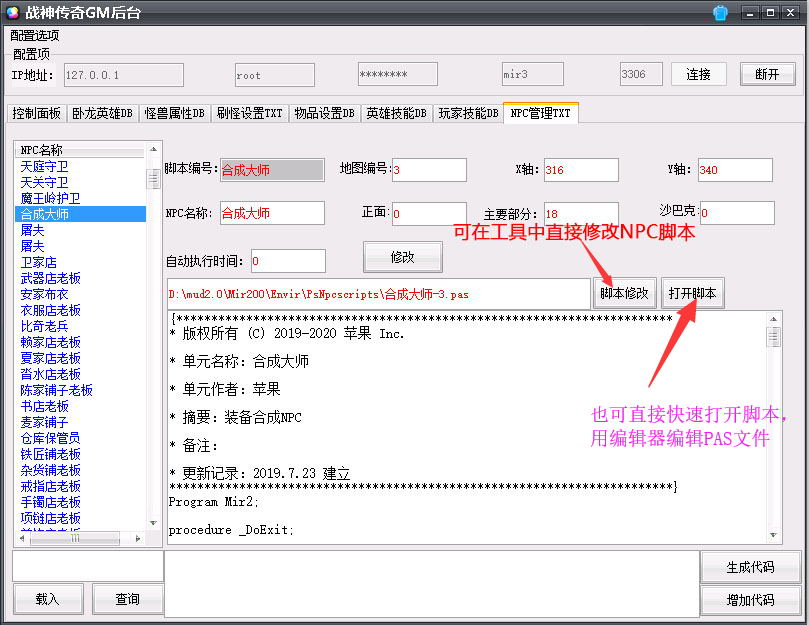
Task: Click the 修改 button
Action: (402, 257)
